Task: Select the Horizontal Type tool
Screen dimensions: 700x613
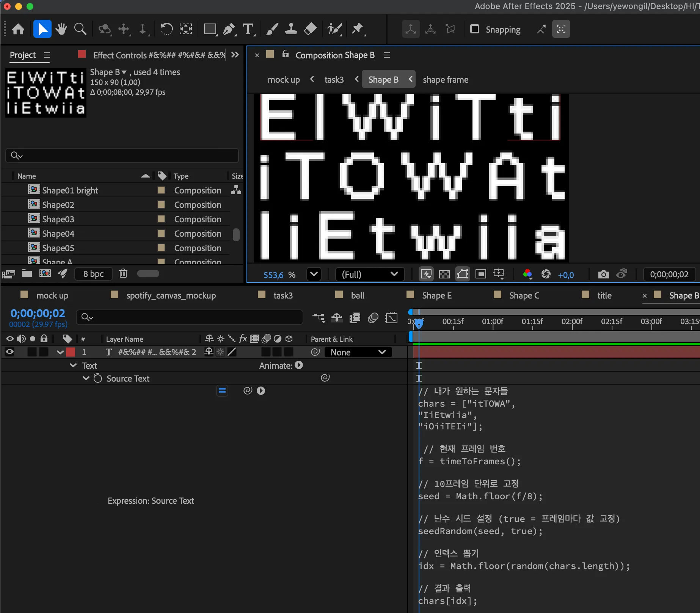Action: pos(248,29)
